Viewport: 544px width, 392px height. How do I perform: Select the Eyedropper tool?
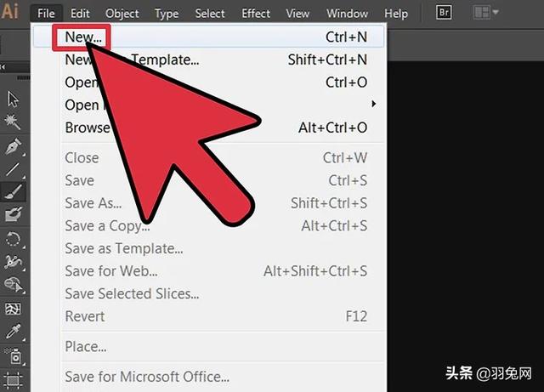click(x=14, y=332)
